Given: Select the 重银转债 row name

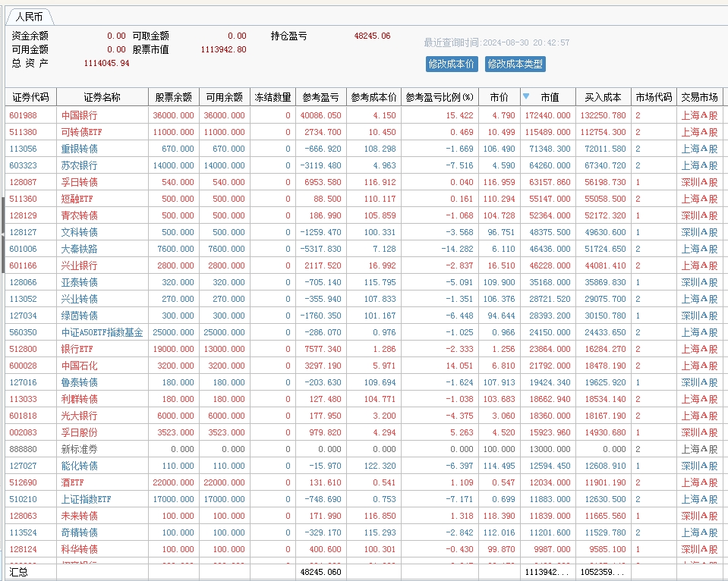Looking at the screenshot, I should coord(80,149).
